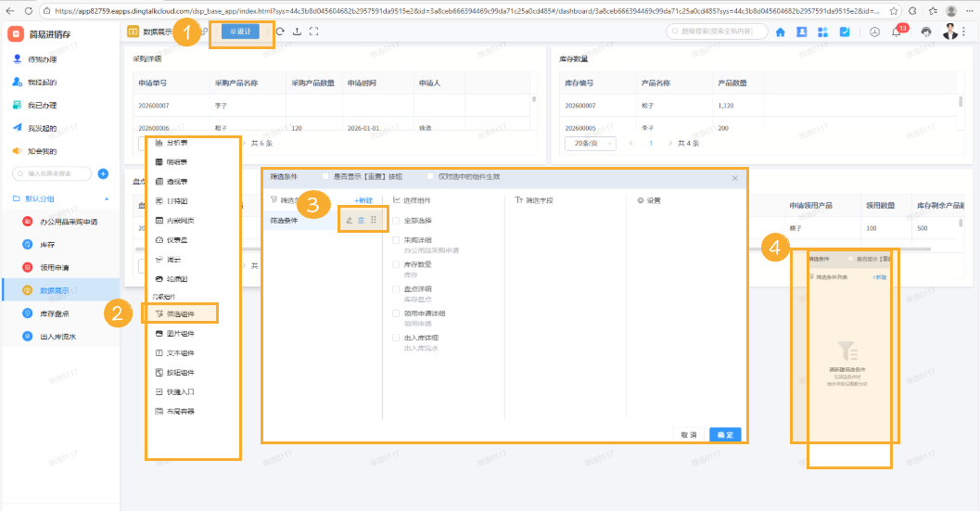Open 待我办理 in the sidebar
980x511 pixels.
pyautogui.click(x=42, y=59)
